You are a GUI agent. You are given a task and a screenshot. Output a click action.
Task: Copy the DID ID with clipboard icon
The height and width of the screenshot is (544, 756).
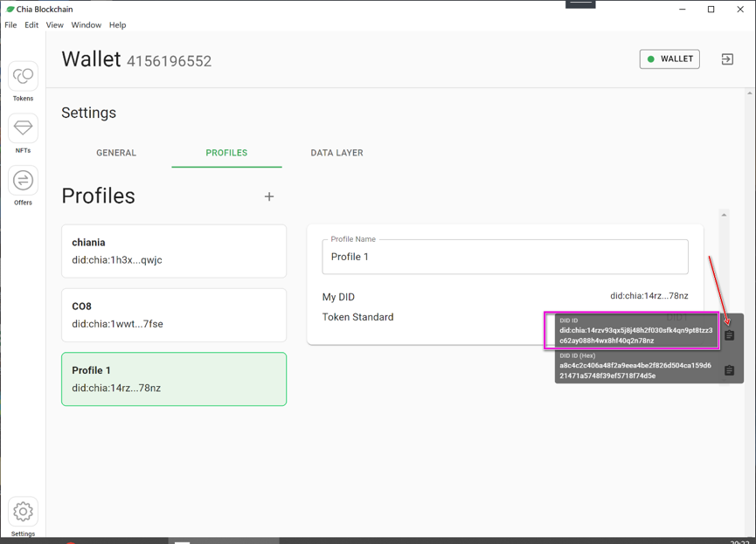tap(729, 335)
